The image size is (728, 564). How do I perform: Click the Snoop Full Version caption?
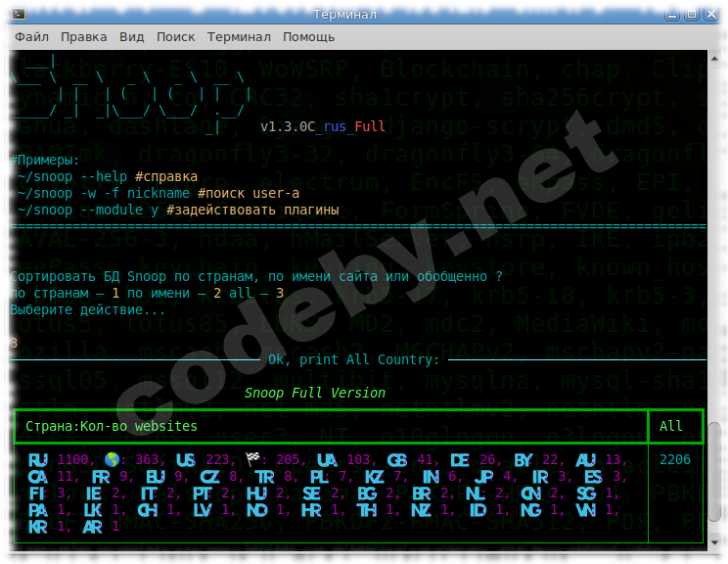pyautogui.click(x=315, y=393)
